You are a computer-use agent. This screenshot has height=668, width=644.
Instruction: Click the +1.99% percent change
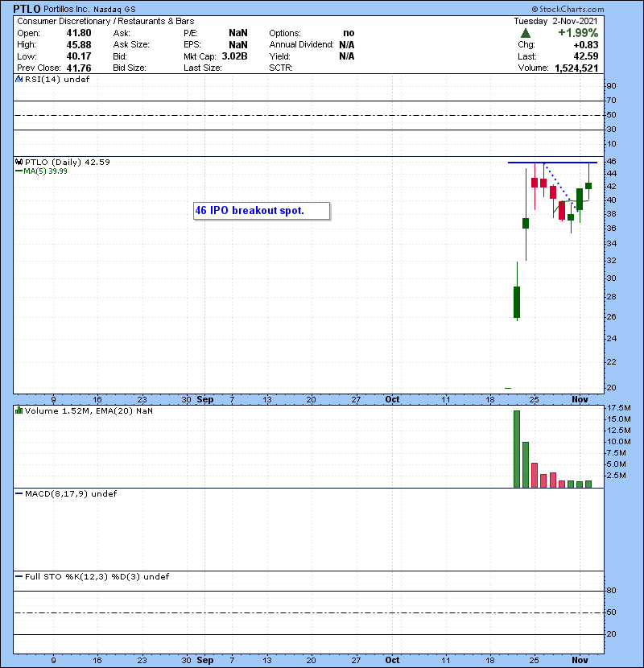coord(578,33)
